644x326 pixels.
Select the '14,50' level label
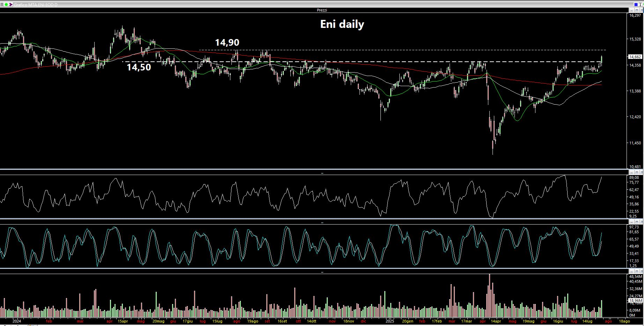pyautogui.click(x=139, y=67)
